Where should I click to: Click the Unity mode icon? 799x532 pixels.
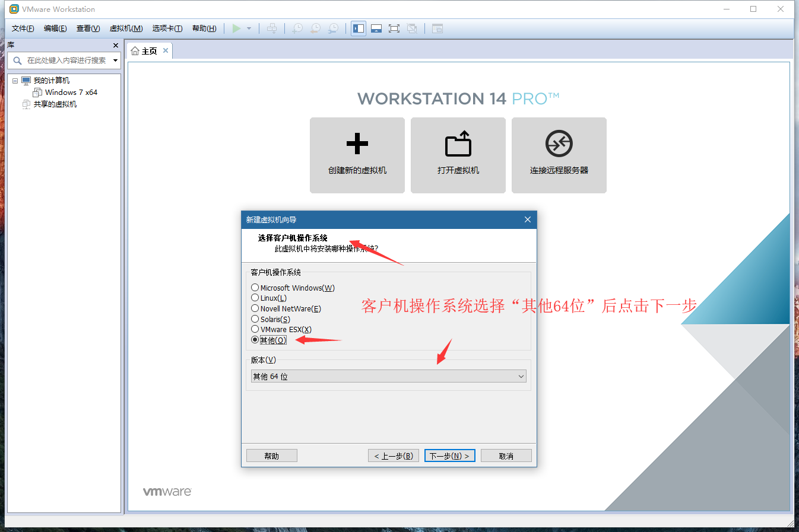pos(411,28)
